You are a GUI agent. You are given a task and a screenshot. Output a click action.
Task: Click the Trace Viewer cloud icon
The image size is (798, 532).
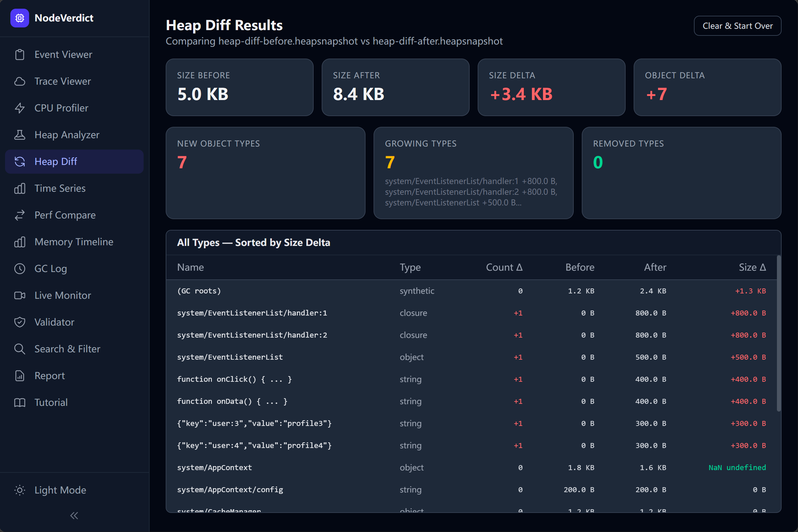click(20, 81)
